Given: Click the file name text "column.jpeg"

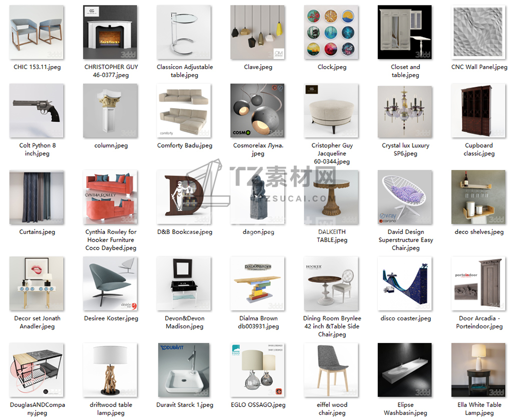Looking at the screenshot, I should pos(111,145).
